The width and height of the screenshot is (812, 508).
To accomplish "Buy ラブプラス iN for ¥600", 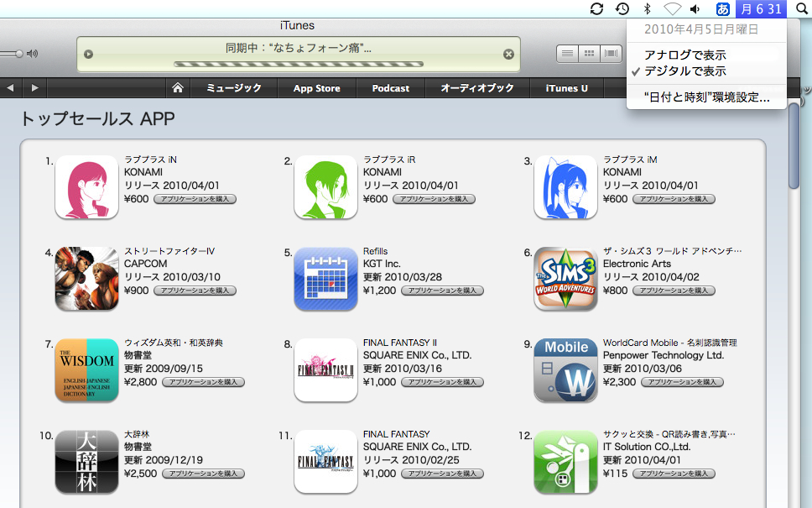I will point(195,199).
